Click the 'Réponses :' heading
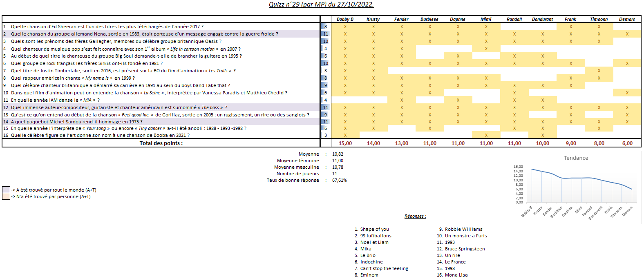The width and height of the screenshot is (644, 279). 415,216
